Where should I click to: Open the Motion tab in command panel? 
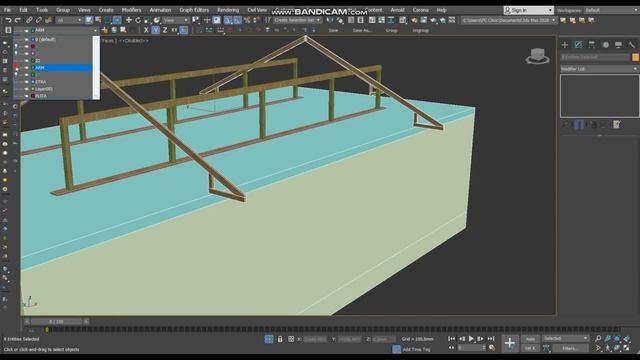coord(605,44)
